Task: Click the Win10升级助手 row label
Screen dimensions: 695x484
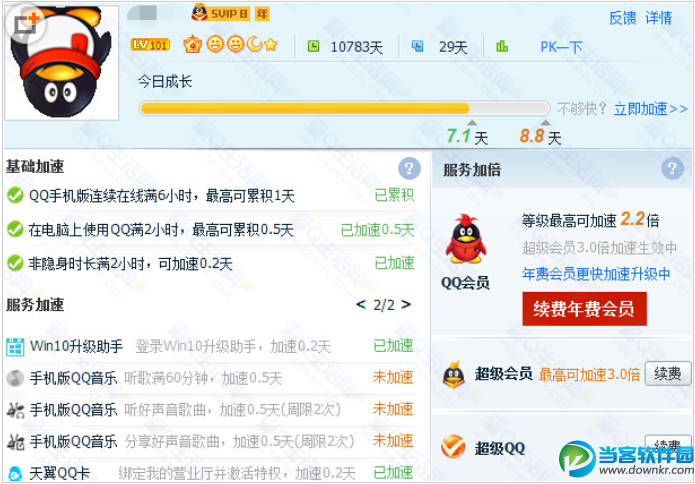Action: coord(76,346)
